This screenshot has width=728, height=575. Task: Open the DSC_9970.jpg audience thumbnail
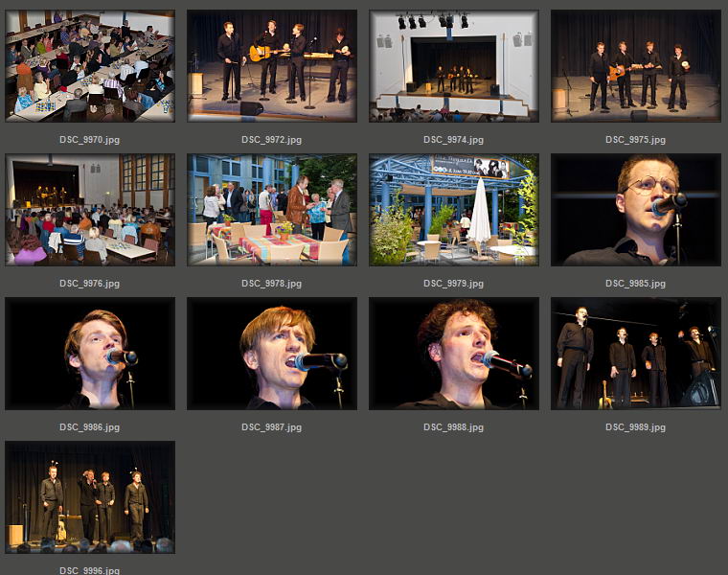(x=89, y=66)
